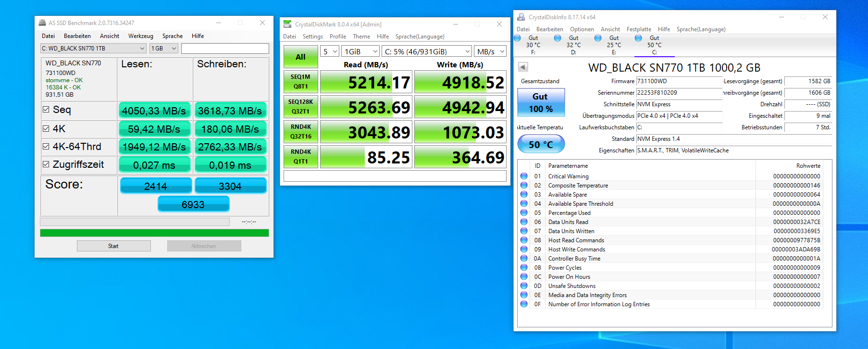868x349 pixels.
Task: Click the total score 6933 in AS SSD
Action: [x=193, y=205]
